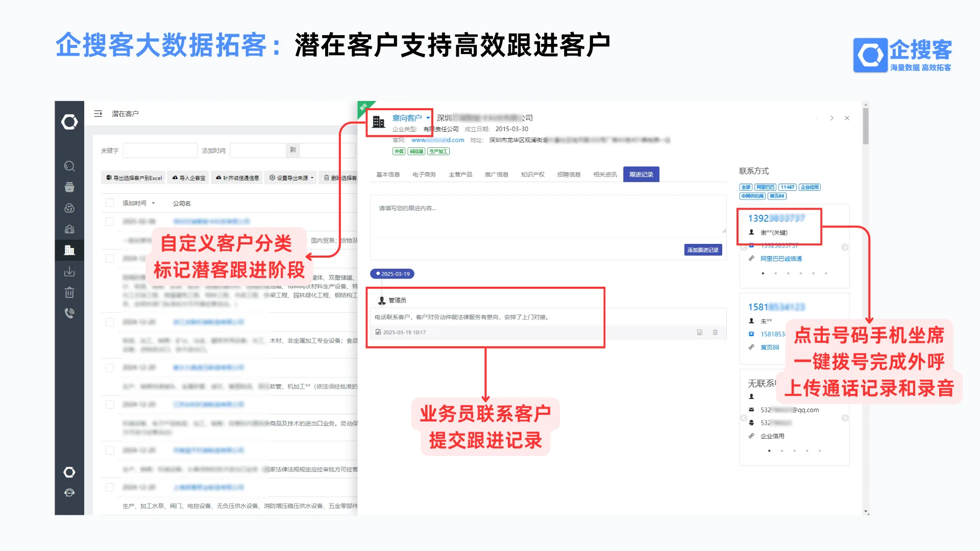Check the first customer row checkbox
The height and width of the screenshot is (551, 980).
click(110, 221)
